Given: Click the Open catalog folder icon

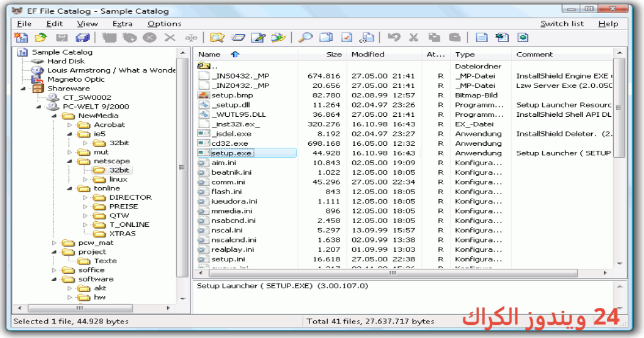Looking at the screenshot, I should click(41, 38).
